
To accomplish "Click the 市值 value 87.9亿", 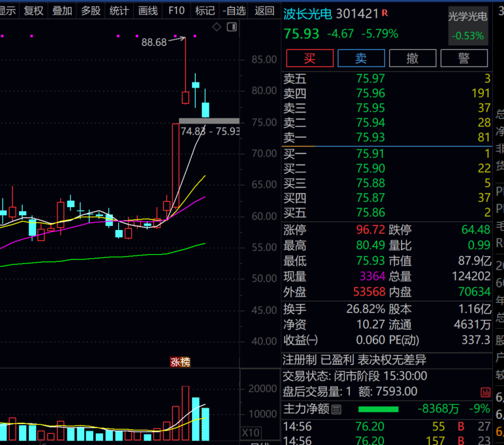I will pos(475,261).
